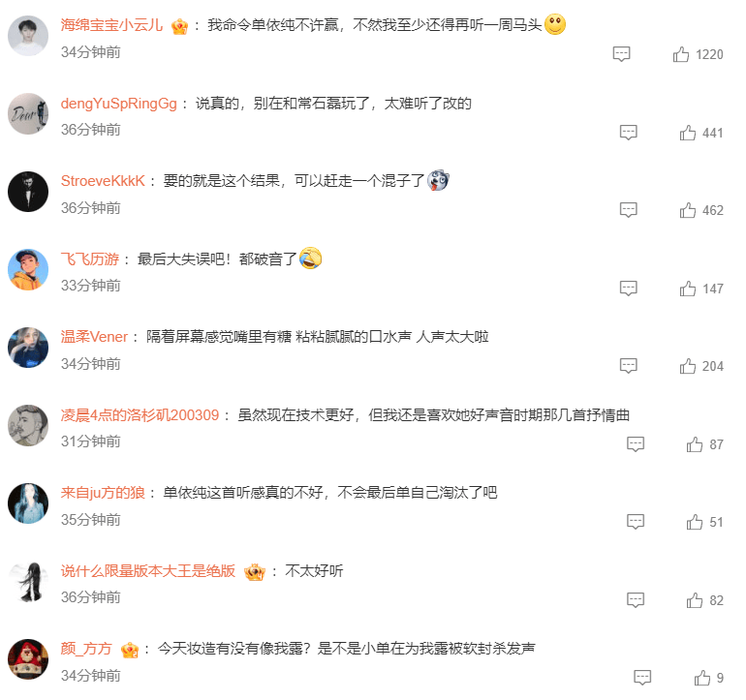Screen dimensions: 746x700
Task: Click 颜_方方's avatar thumbnail
Action: point(28,659)
